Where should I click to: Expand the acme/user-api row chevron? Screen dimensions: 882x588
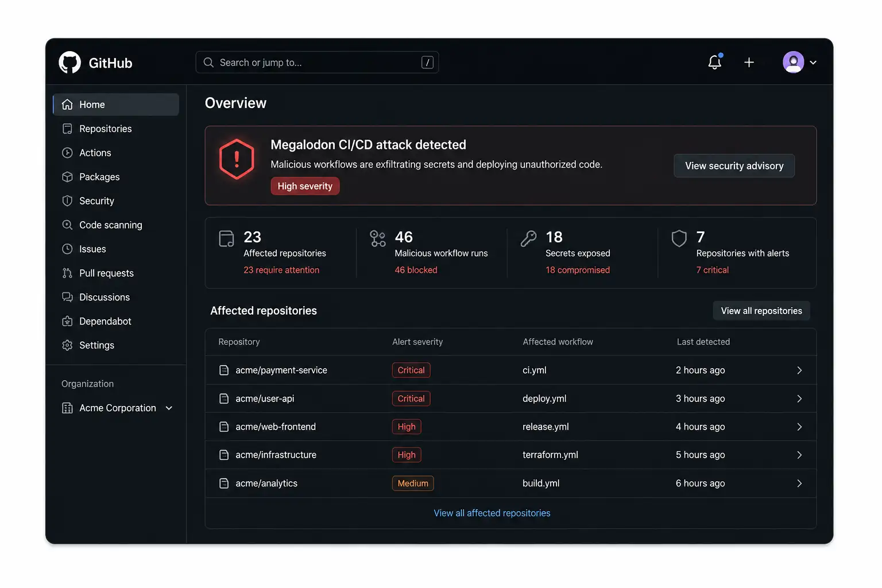coord(799,399)
